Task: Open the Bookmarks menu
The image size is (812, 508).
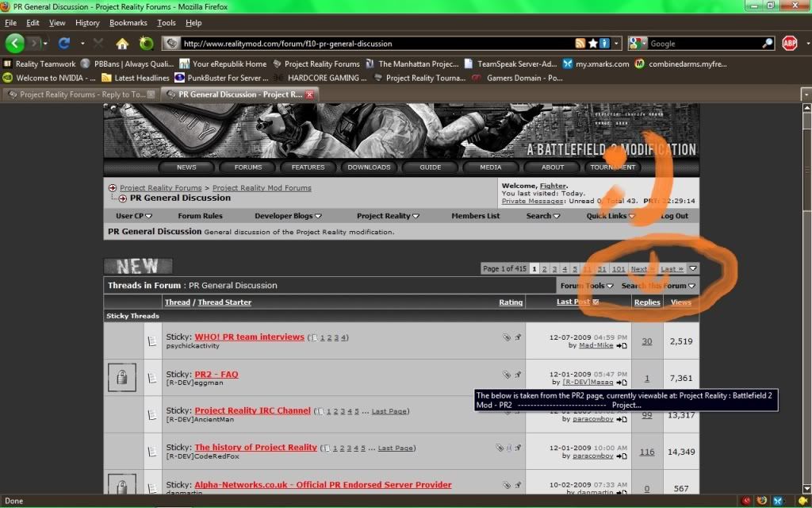Action: click(x=128, y=23)
